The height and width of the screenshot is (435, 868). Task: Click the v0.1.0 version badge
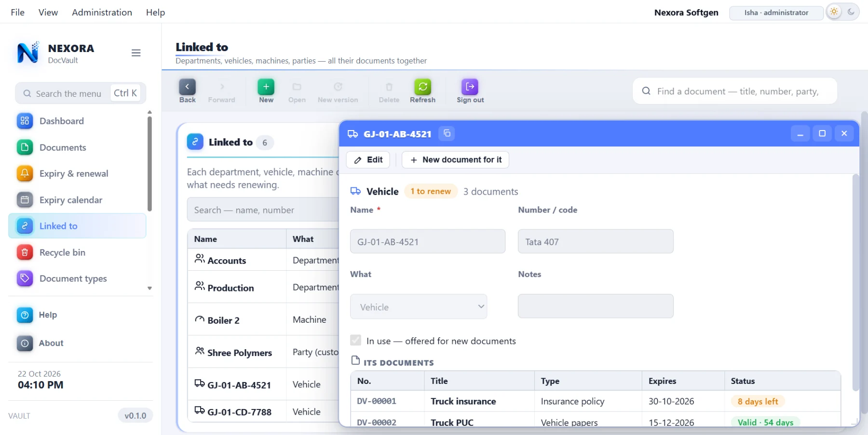136,416
